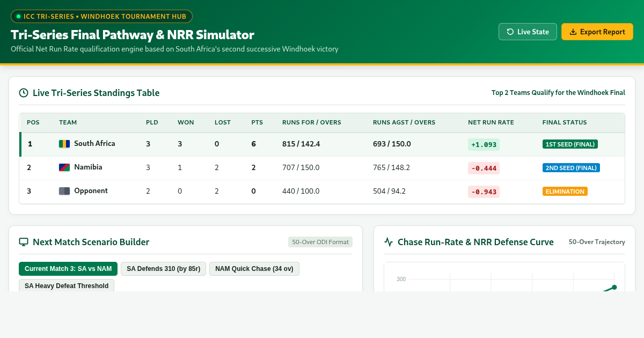Click the POS column header
644x338 pixels.
33,122
